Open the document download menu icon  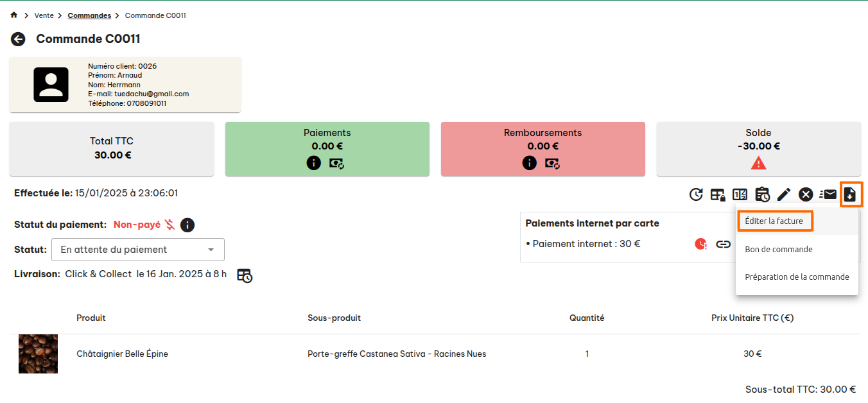pos(850,194)
